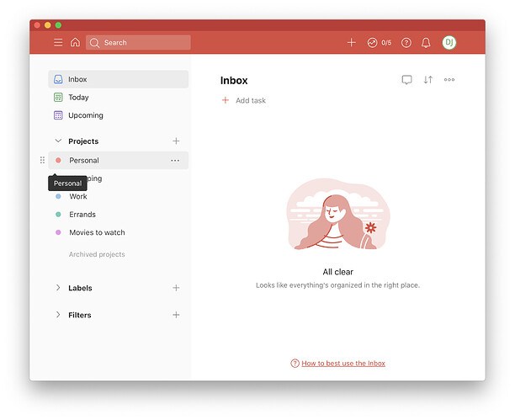515x420 pixels.
Task: Click Movies to watch purple dot
Action: (x=58, y=232)
